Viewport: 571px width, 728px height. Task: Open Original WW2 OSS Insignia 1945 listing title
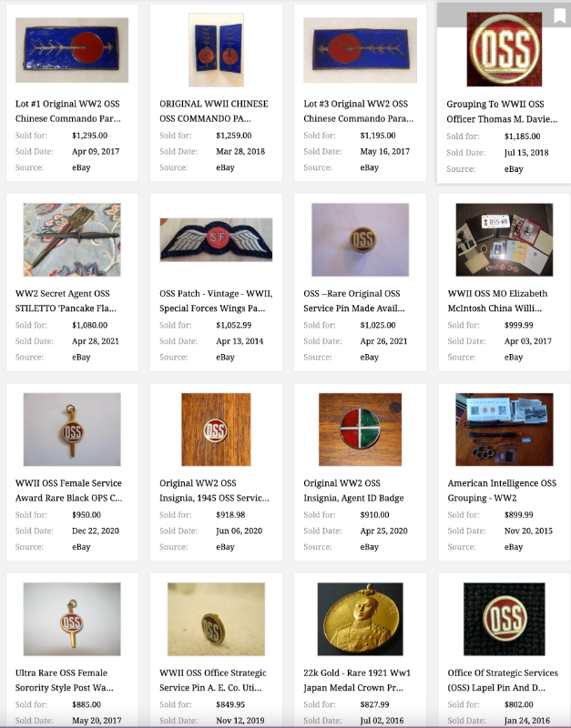pos(214,490)
